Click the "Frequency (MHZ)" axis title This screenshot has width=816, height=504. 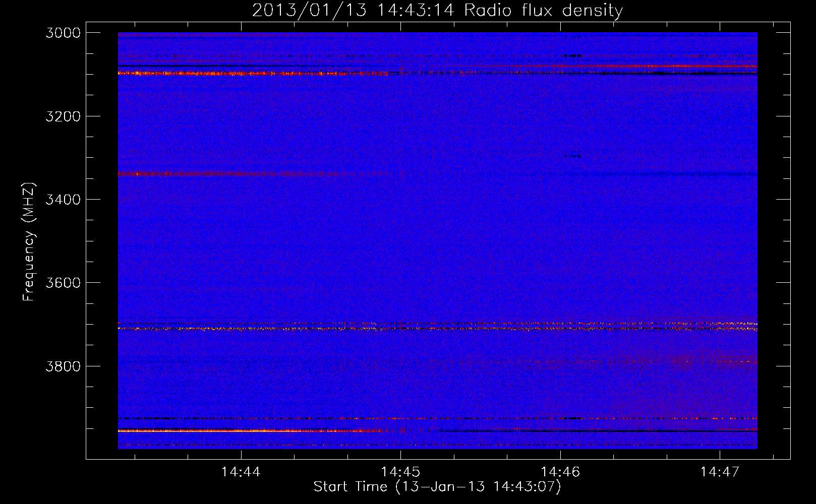click(29, 242)
